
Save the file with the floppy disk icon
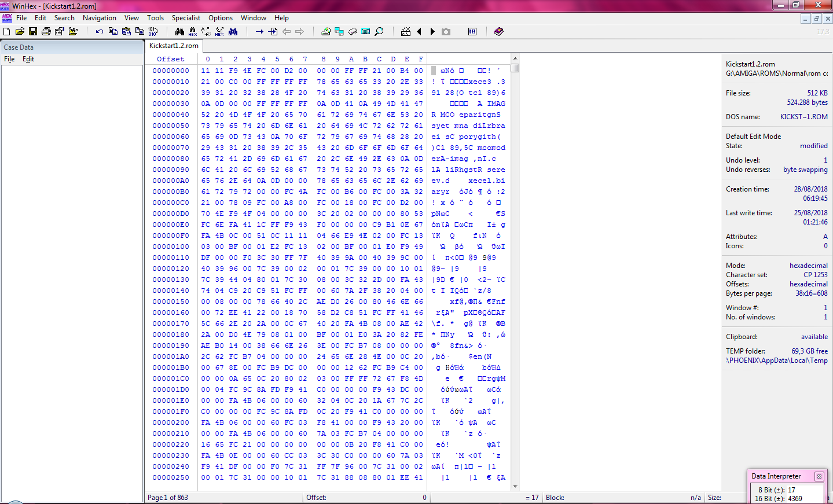(x=33, y=31)
